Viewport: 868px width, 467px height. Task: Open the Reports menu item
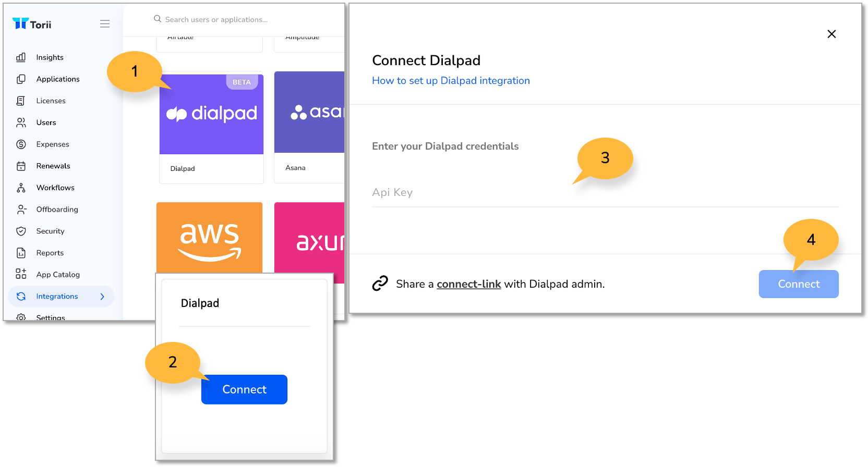(50, 253)
